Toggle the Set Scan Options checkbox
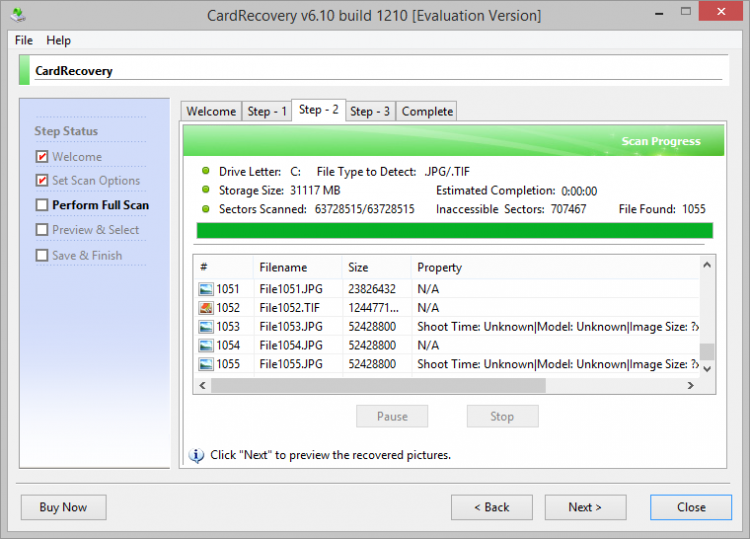 42,180
